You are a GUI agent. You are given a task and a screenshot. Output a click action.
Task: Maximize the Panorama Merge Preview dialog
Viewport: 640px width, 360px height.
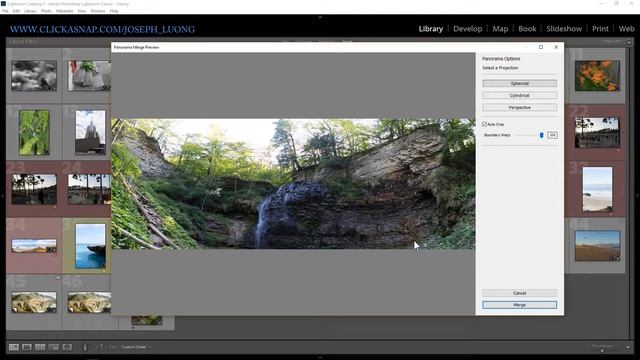541,47
